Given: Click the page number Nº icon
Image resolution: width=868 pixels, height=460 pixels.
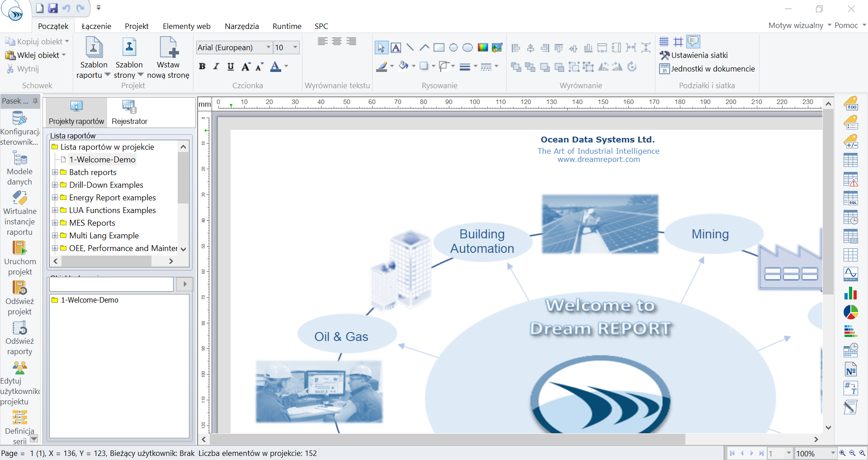Looking at the screenshot, I should coord(850,370).
